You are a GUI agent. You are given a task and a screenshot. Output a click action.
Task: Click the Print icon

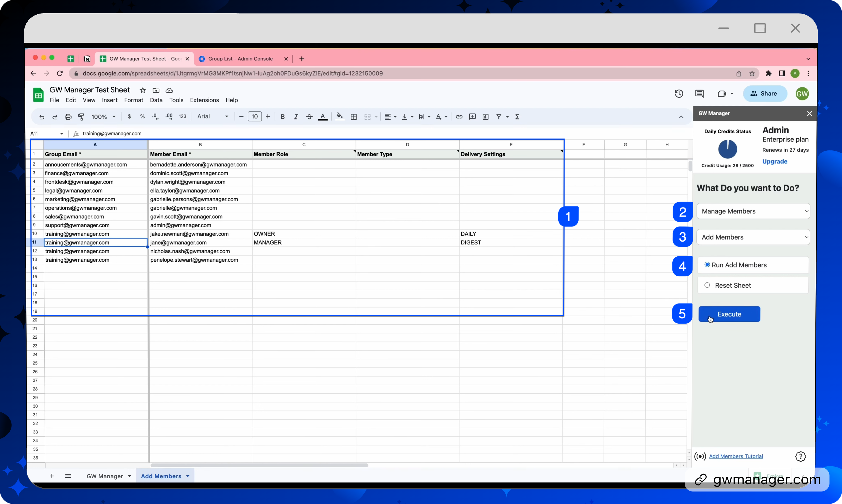point(68,116)
